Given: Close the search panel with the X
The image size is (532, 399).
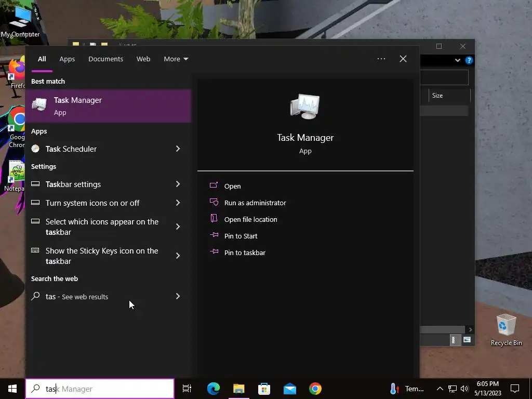Looking at the screenshot, I should point(403,59).
